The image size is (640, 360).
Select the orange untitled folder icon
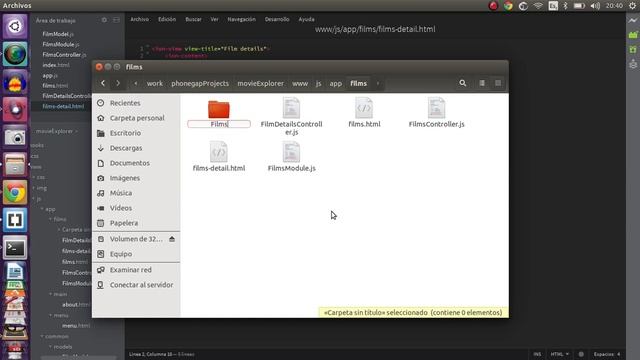219,109
